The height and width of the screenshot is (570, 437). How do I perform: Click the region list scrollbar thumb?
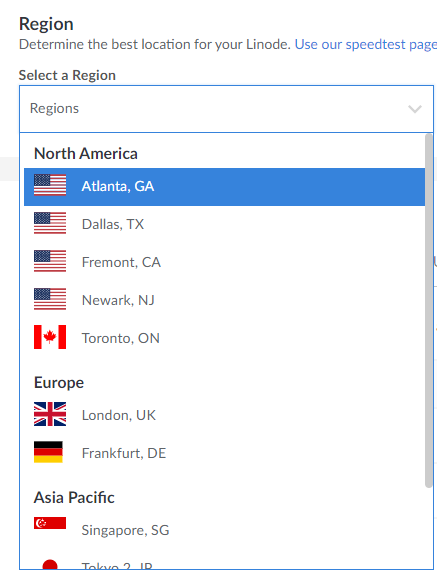429,311
